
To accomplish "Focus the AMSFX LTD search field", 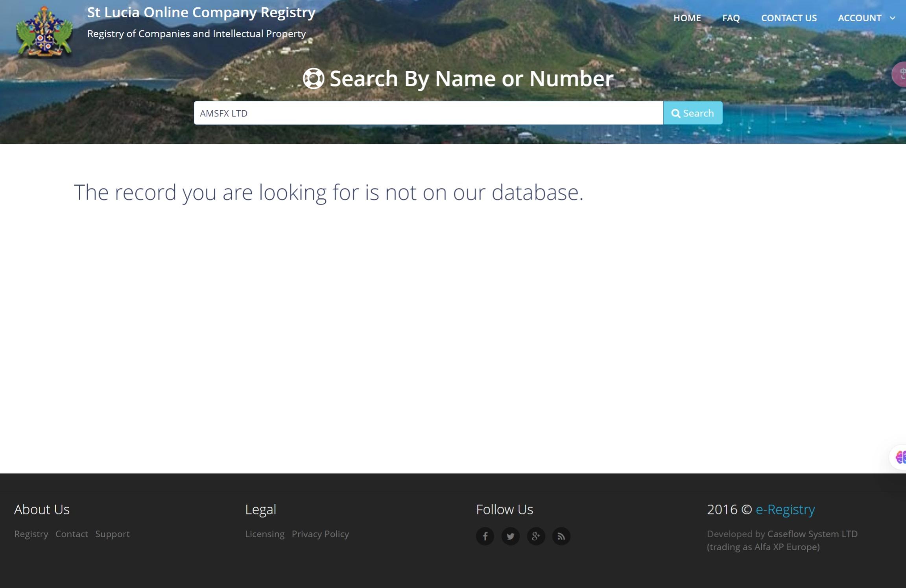I will (428, 113).
